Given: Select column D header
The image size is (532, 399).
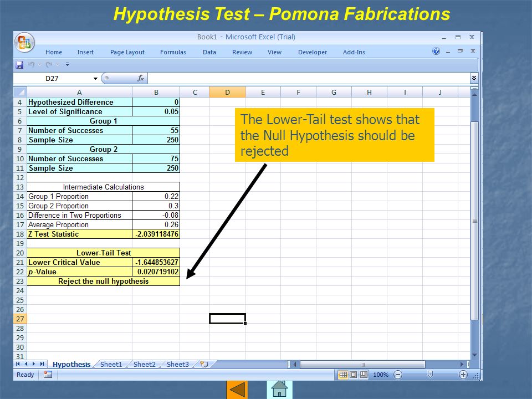Looking at the screenshot, I should click(227, 93).
